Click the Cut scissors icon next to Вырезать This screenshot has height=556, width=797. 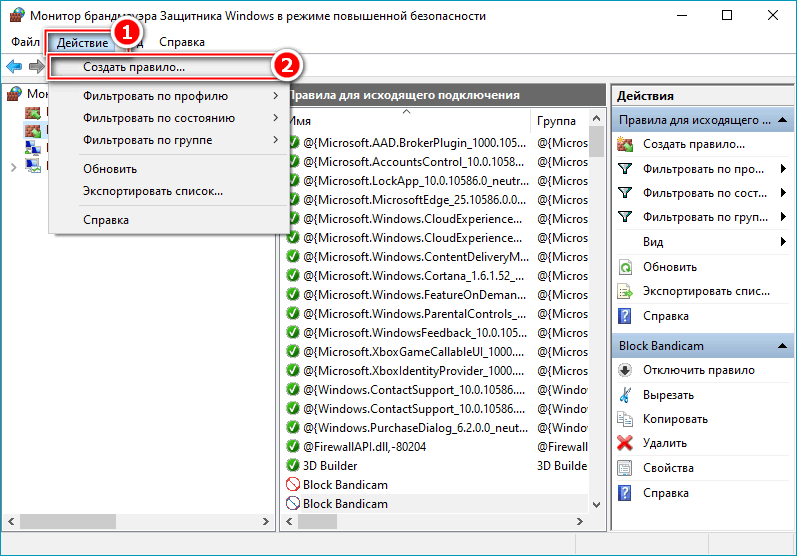point(625,395)
